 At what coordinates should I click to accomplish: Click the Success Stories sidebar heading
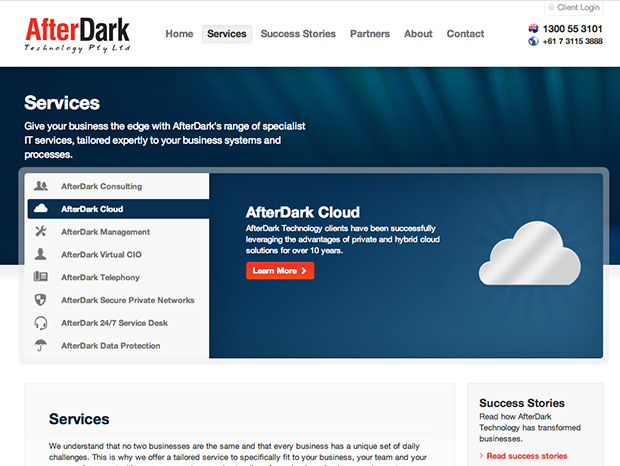[522, 403]
